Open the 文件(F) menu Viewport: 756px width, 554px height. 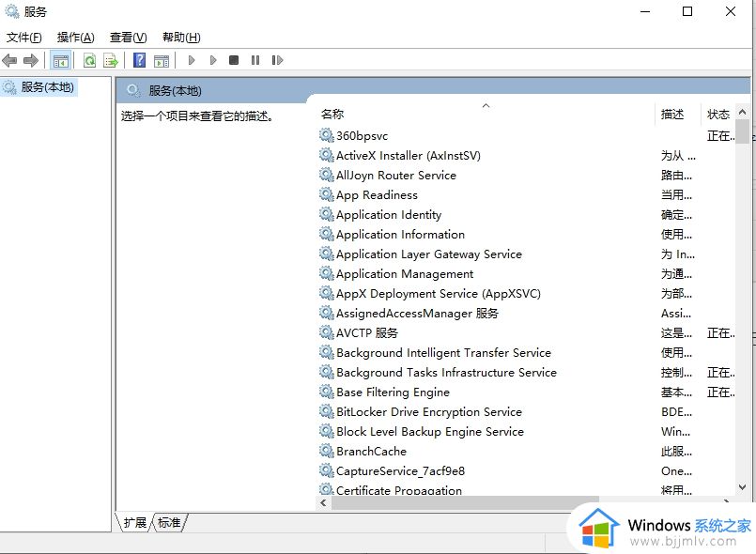[x=24, y=38]
